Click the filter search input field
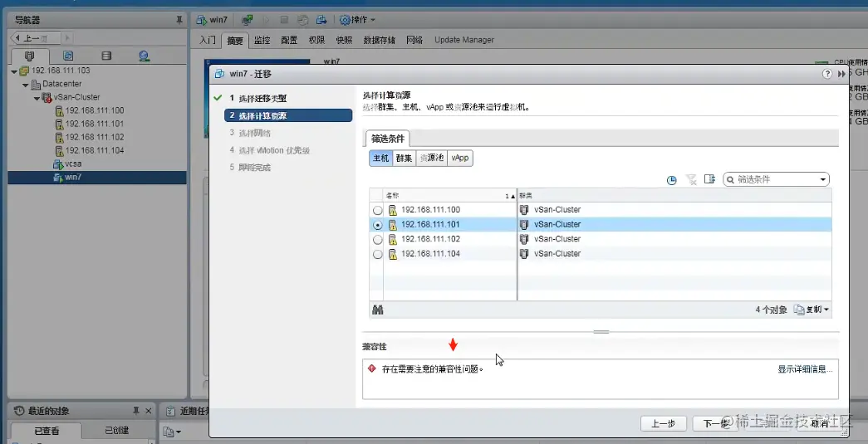Image resolution: width=868 pixels, height=444 pixels. pyautogui.click(x=777, y=179)
